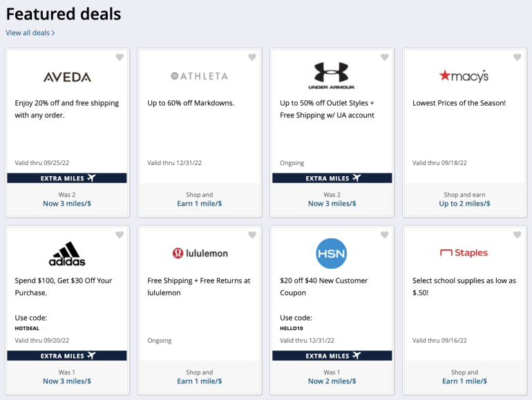Image resolution: width=532 pixels, height=400 pixels.
Task: Open the Under Armour logo
Action: (332, 75)
